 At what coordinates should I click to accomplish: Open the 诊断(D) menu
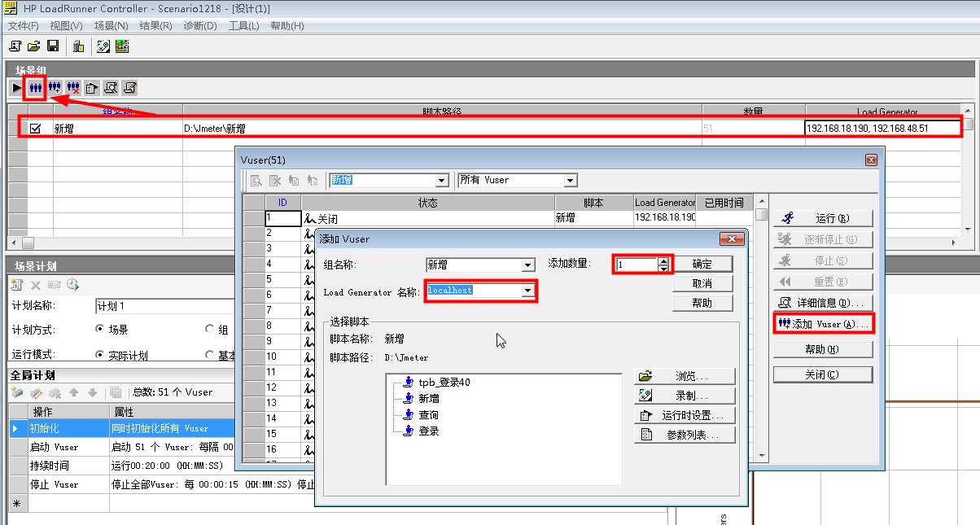click(200, 26)
